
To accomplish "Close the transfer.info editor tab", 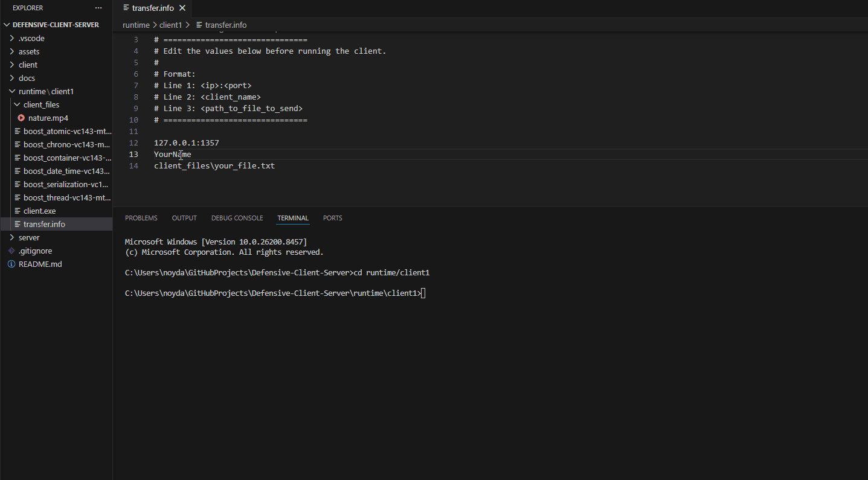I will (182, 8).
